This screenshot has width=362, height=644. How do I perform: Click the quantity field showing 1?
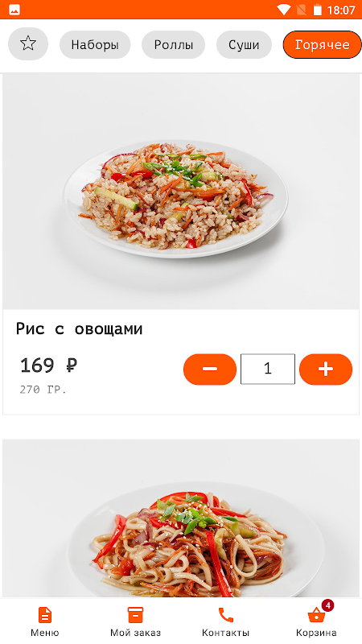coord(268,369)
